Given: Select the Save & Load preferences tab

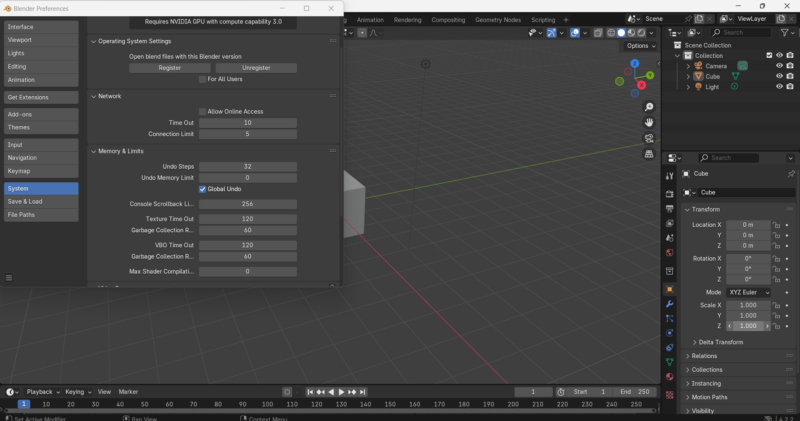Looking at the screenshot, I should point(41,202).
